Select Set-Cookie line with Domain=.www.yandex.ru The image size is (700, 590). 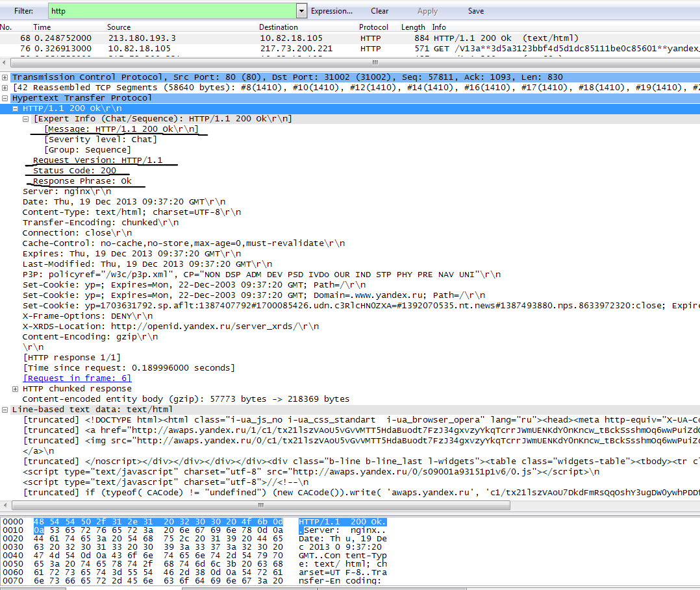(x=254, y=295)
